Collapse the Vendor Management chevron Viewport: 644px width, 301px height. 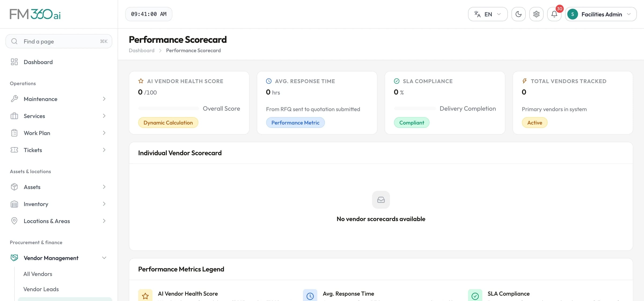(104, 258)
